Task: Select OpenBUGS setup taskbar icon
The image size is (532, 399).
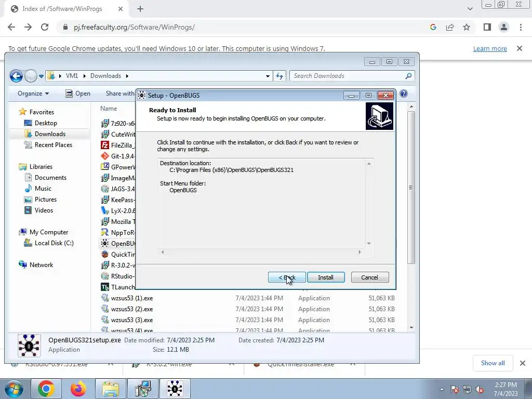Action: pyautogui.click(x=175, y=389)
